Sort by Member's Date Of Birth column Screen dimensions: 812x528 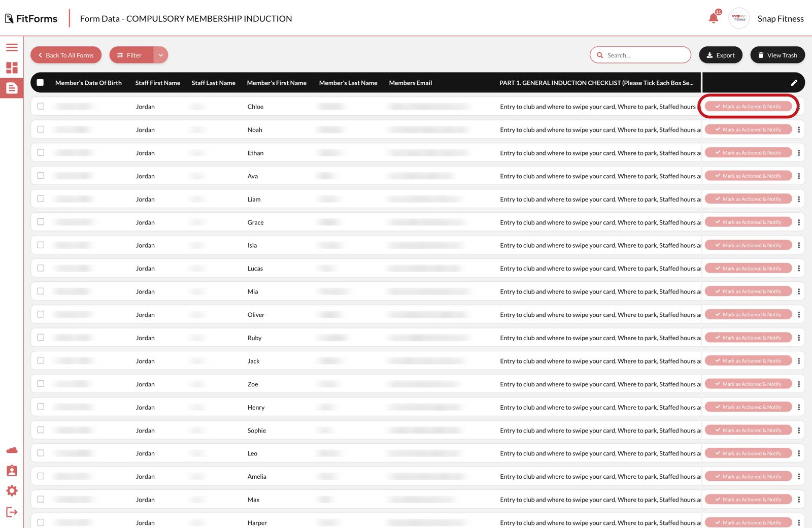[x=88, y=83]
